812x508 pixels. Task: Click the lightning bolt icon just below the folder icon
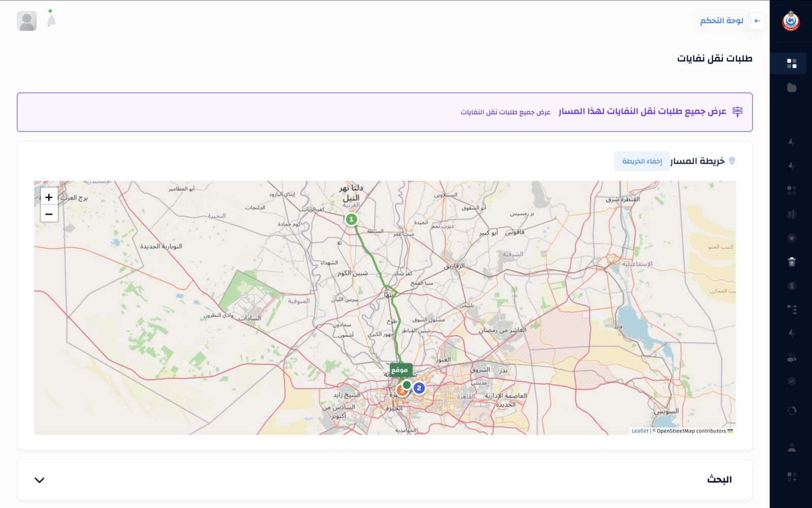[x=792, y=142]
